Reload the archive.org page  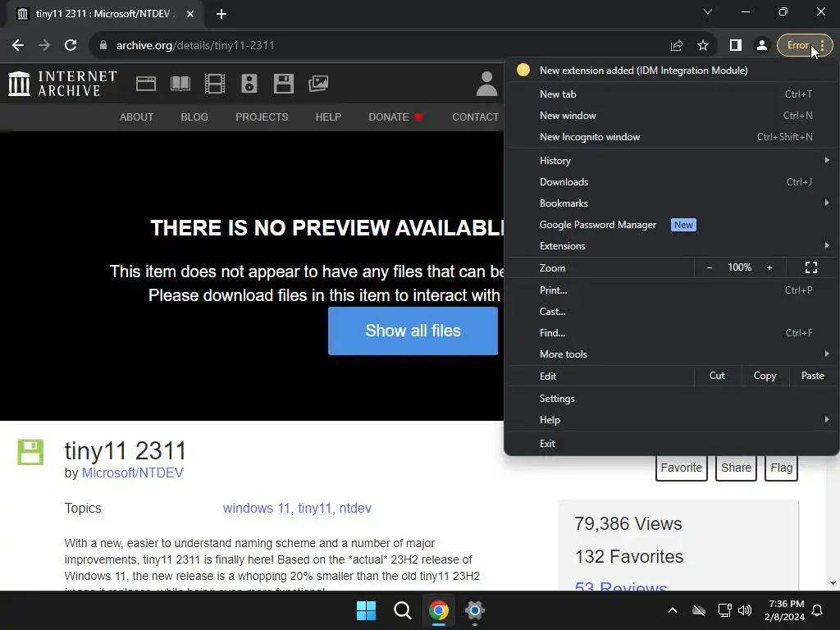71,46
